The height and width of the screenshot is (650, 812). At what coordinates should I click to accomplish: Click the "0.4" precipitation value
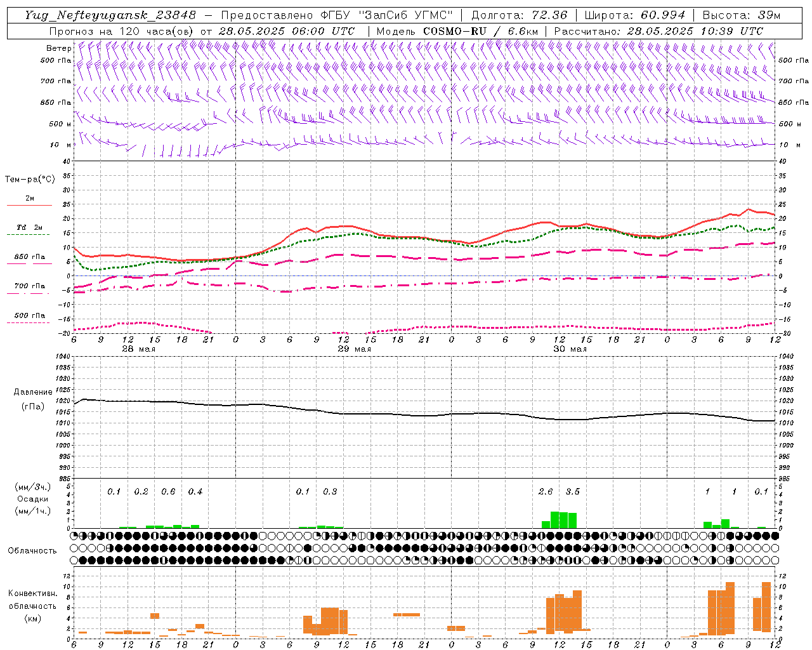(x=195, y=492)
